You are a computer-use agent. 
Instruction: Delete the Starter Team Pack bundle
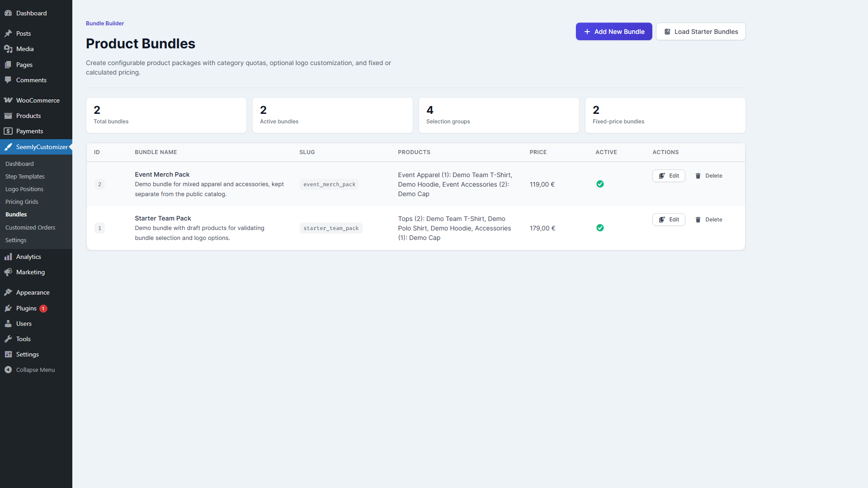pos(708,220)
